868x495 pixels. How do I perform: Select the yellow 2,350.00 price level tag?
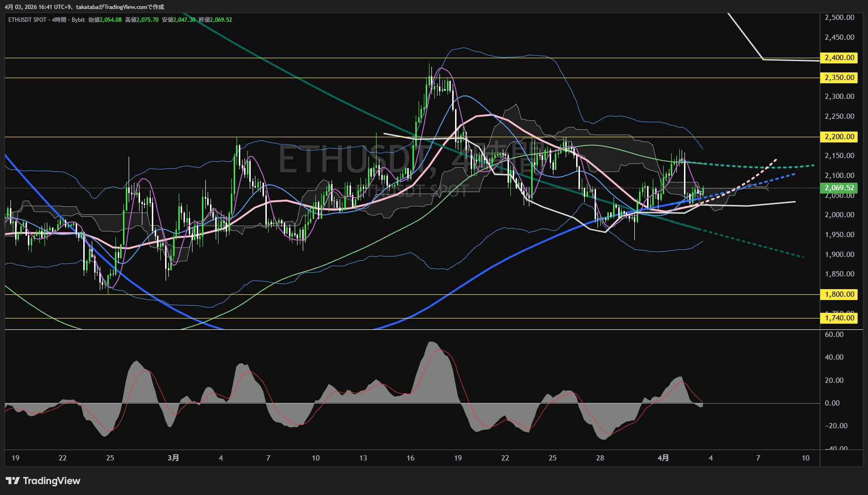839,78
